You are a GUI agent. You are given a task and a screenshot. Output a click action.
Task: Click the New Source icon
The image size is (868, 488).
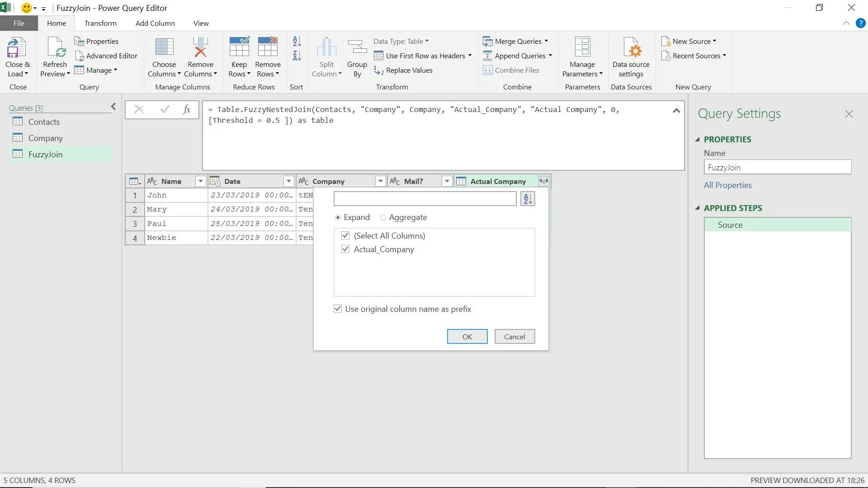665,41
